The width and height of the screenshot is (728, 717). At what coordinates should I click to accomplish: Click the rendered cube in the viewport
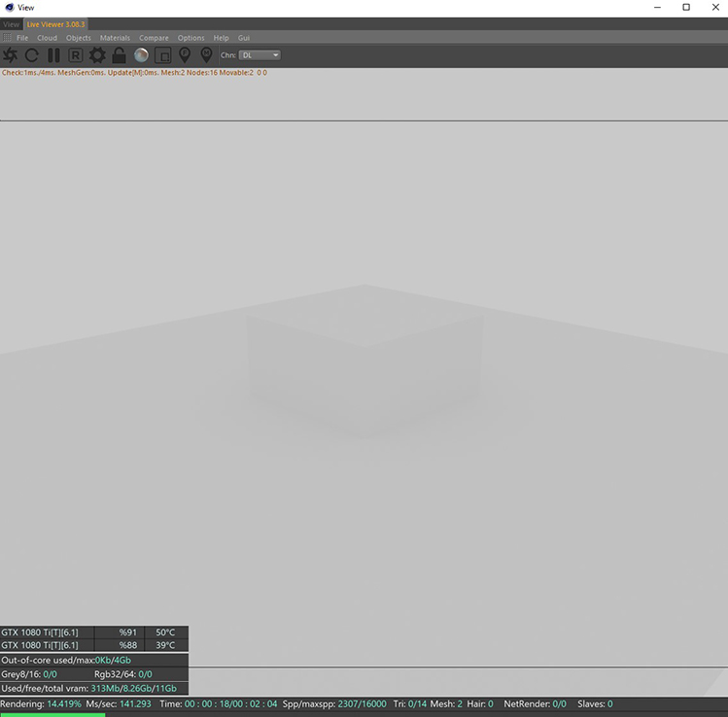pos(364,362)
